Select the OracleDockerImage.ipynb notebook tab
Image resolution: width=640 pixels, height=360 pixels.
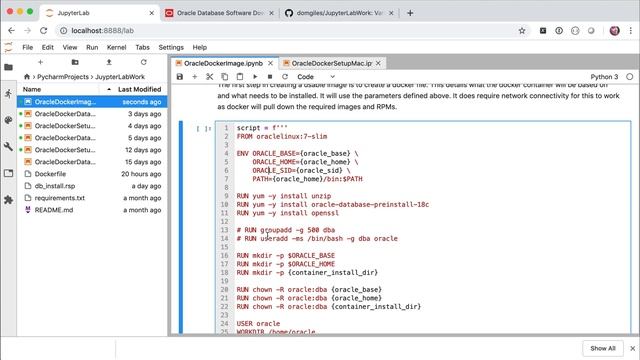pos(223,63)
